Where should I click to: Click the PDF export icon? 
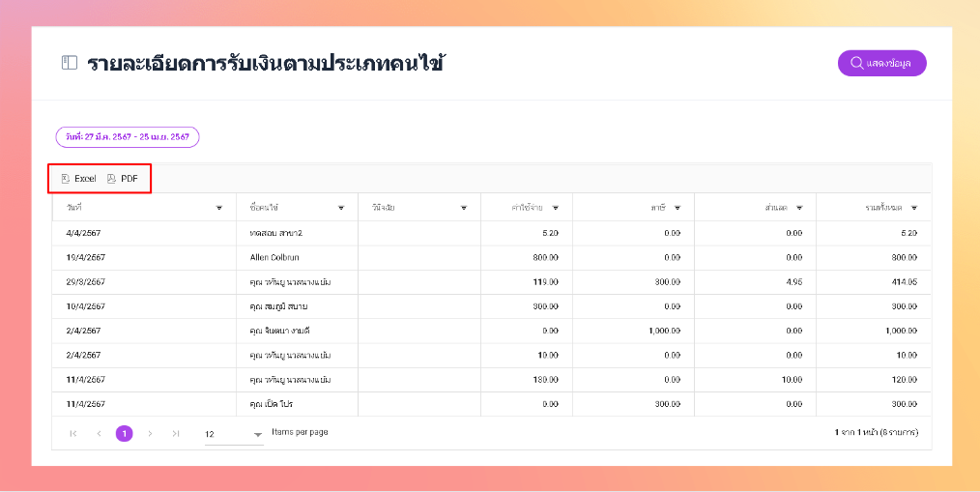point(111,179)
